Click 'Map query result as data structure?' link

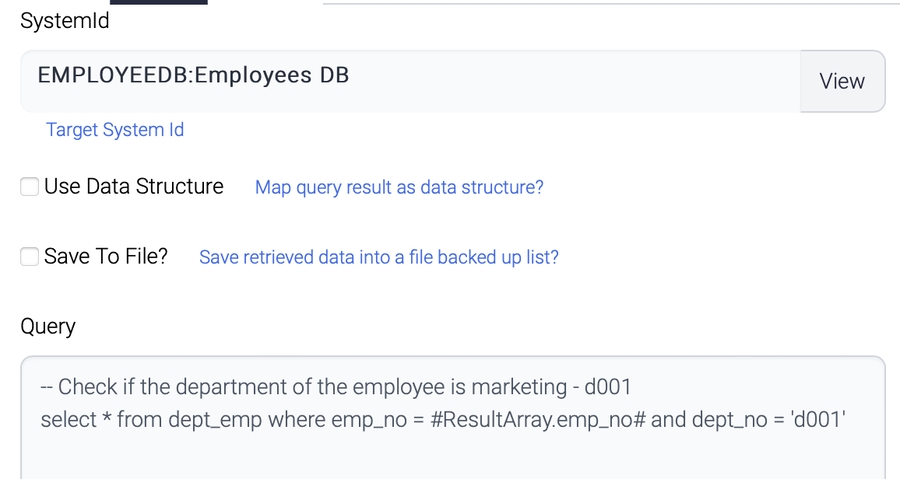tap(399, 187)
